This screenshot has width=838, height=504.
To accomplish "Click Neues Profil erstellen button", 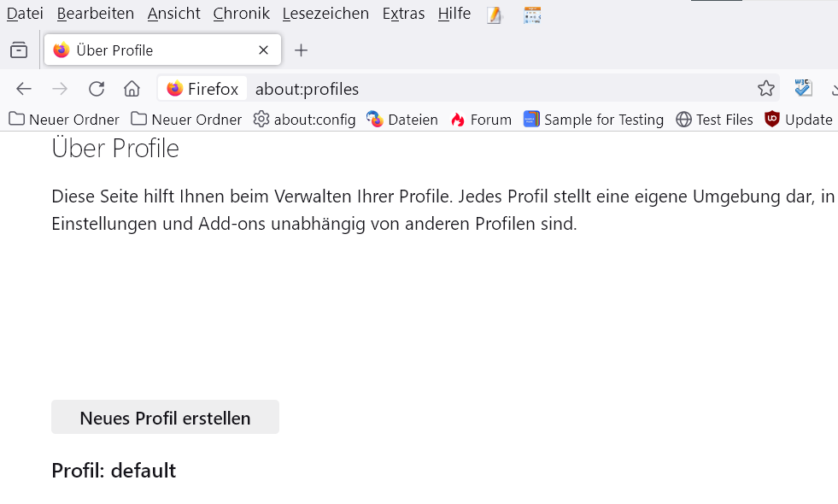I will 165,418.
